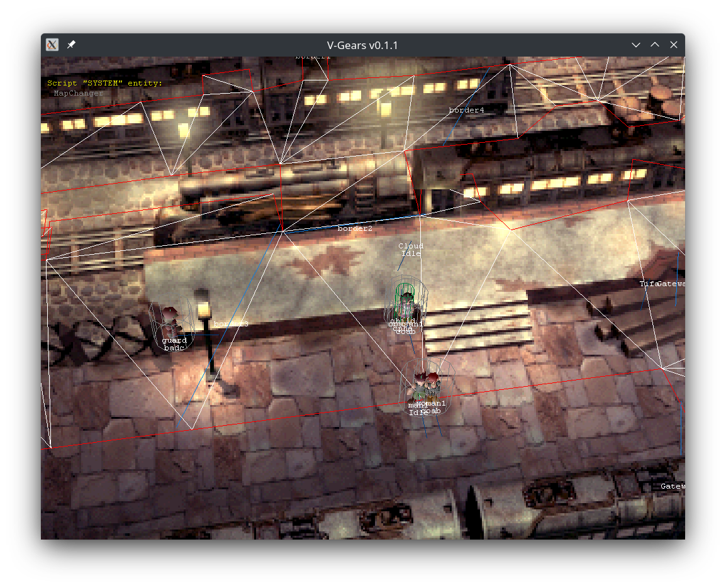Click the guard character sprite
726x588 pixels.
(x=170, y=321)
